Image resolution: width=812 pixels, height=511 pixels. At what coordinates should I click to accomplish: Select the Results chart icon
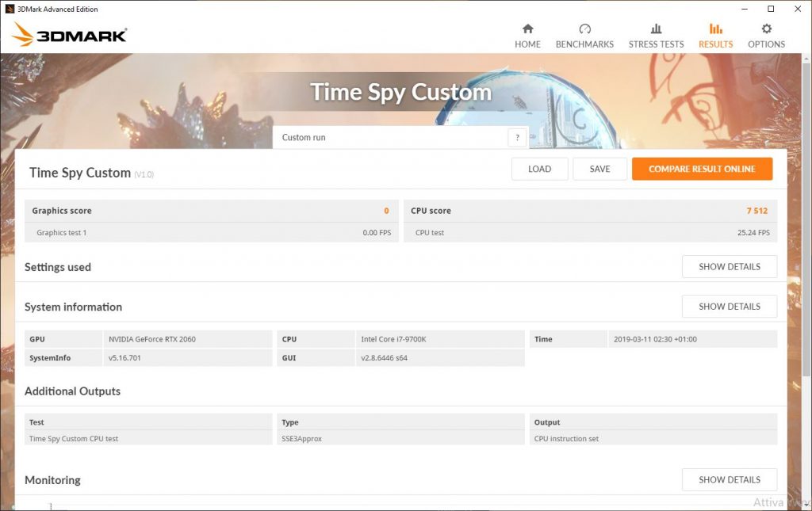point(715,29)
